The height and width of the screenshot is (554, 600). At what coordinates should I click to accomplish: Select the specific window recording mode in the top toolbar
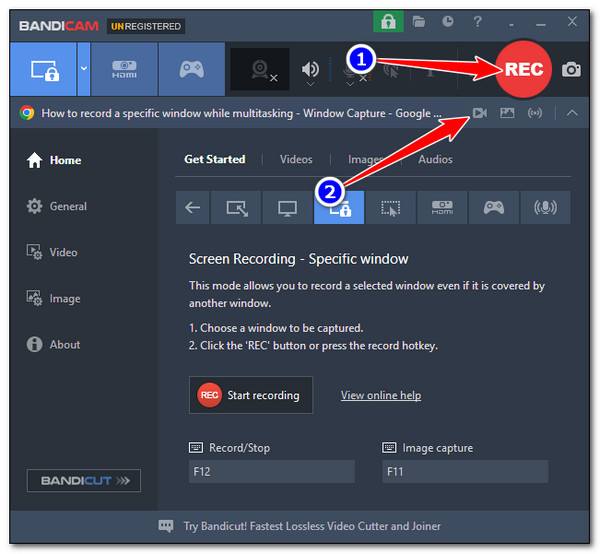coord(43,69)
